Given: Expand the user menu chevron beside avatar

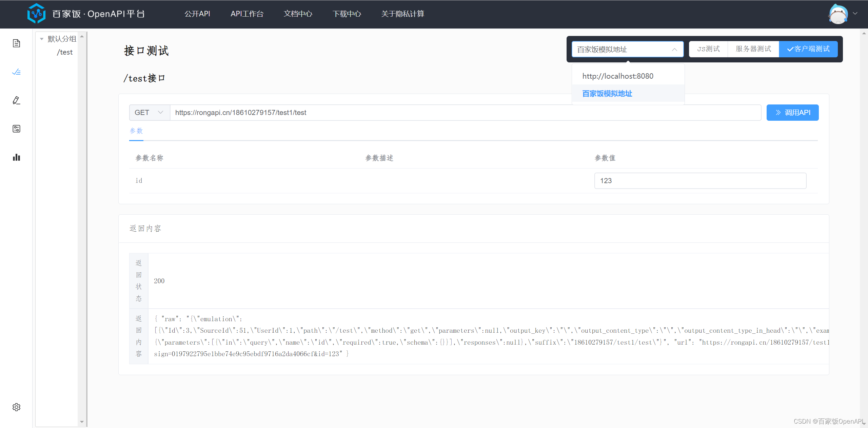Looking at the screenshot, I should point(855,14).
